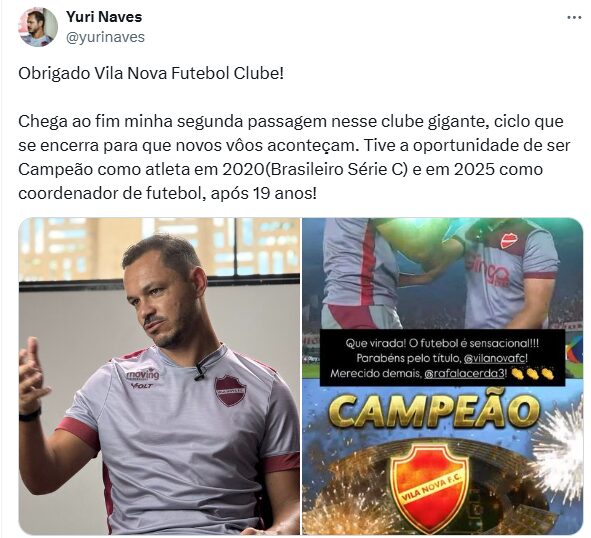Screen dimensions: 591x538
Task: Click the clapping hands emojis
Action: point(533,374)
